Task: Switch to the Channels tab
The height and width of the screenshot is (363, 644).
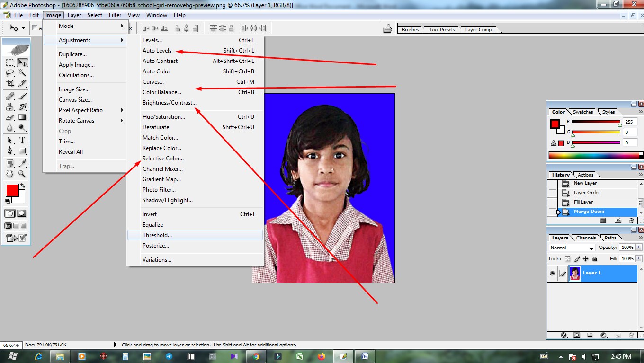Action: pyautogui.click(x=586, y=238)
